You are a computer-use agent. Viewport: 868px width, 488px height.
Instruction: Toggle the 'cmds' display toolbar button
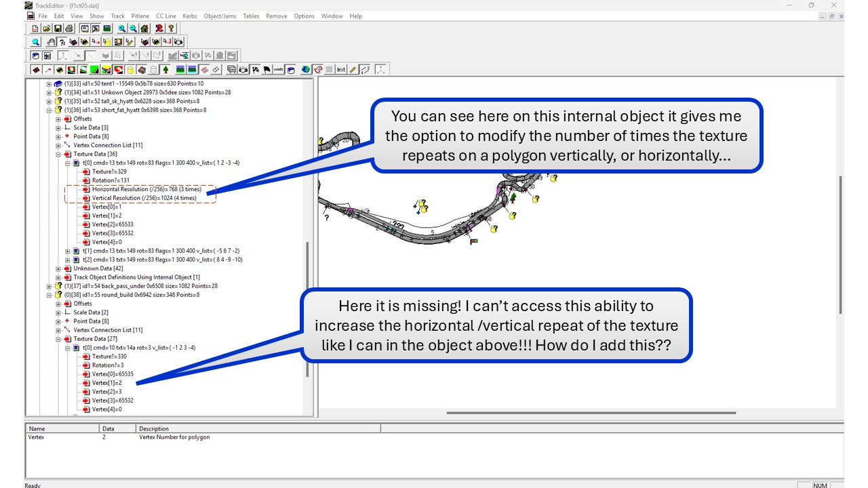(x=278, y=69)
